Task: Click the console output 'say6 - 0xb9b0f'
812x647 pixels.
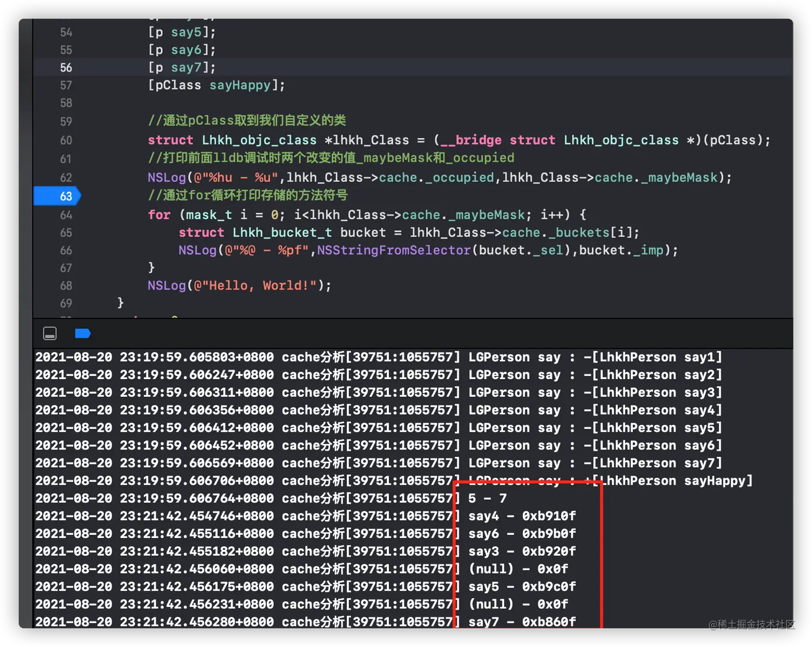Action: click(x=522, y=534)
